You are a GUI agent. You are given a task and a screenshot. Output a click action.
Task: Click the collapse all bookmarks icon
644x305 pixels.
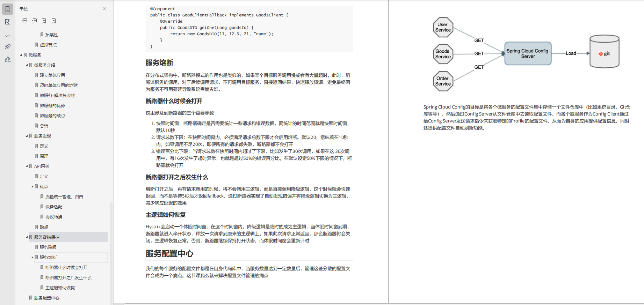click(x=34, y=21)
